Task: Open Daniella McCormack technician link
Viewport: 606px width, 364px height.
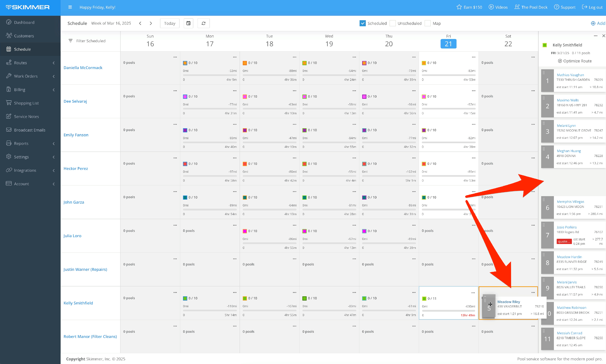Action: 83,68
